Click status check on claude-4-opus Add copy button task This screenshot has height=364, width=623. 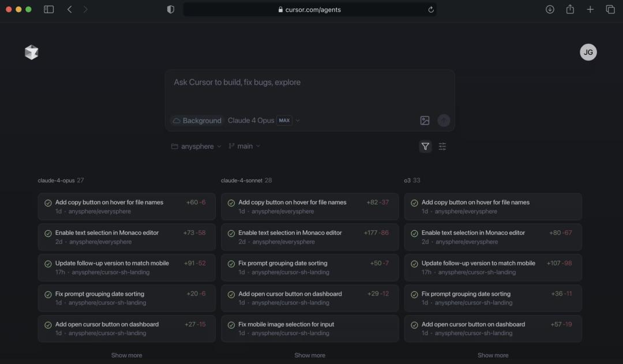(x=48, y=203)
